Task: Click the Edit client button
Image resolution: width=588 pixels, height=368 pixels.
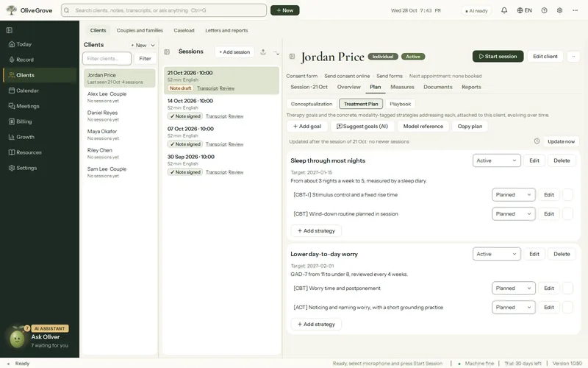Action: tap(545, 57)
